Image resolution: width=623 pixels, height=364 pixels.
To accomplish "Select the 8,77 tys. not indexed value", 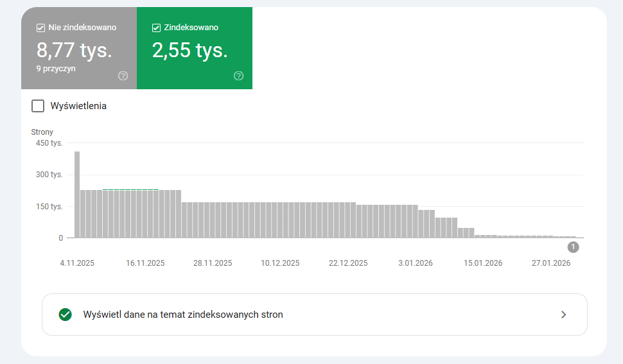I will 75,50.
